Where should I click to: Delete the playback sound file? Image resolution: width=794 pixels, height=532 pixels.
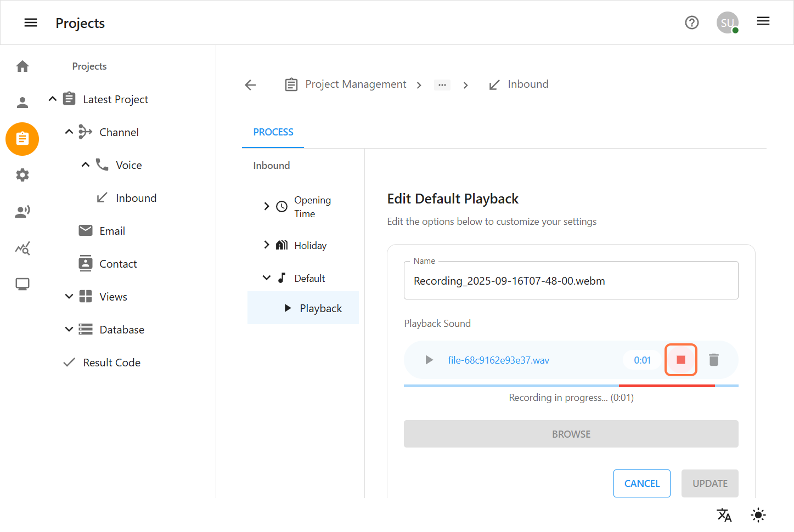click(713, 360)
